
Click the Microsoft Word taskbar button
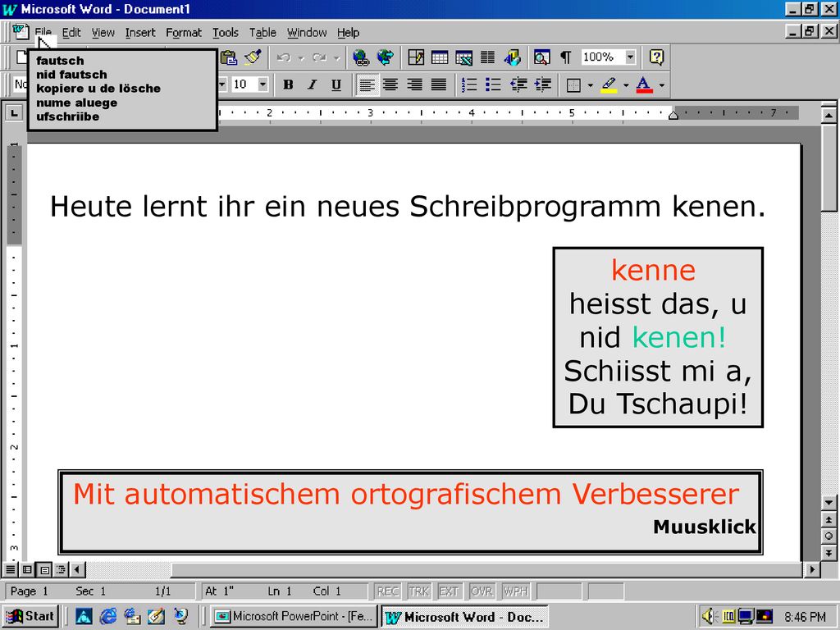pos(466,616)
